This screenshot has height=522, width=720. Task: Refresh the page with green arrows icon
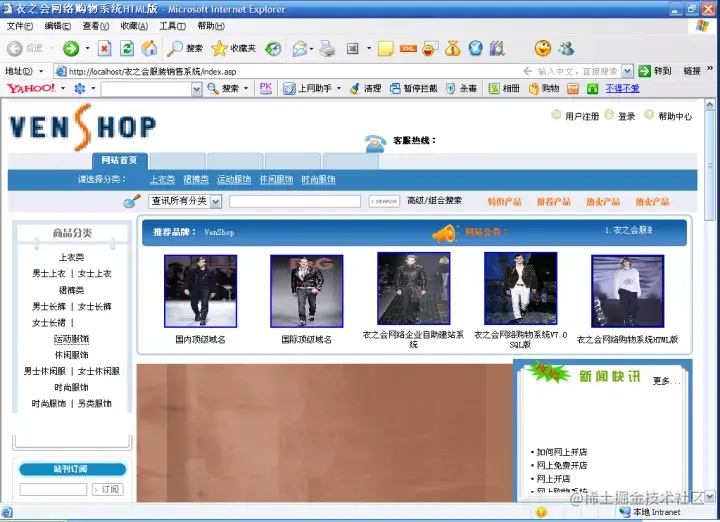[x=127, y=48]
